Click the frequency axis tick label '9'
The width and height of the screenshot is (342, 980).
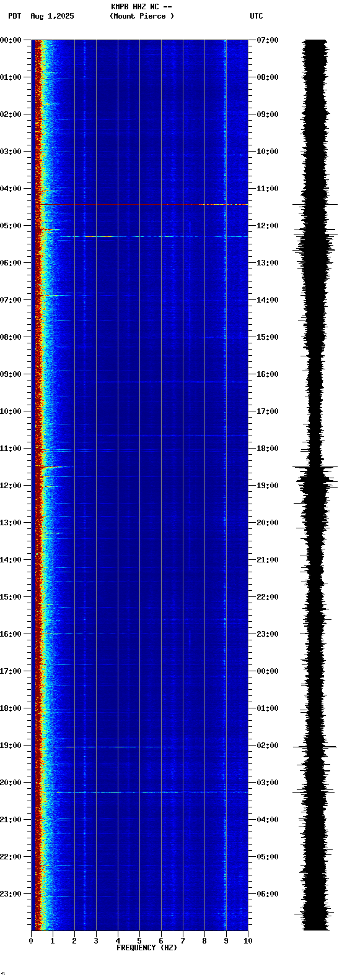click(226, 941)
